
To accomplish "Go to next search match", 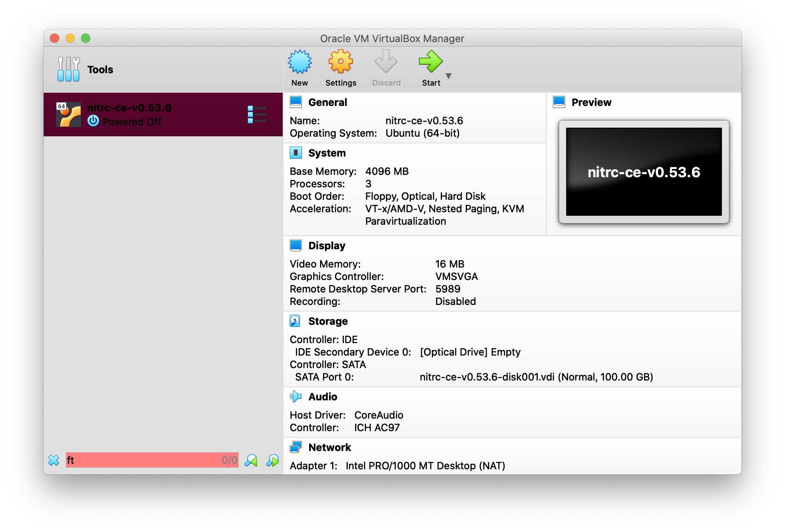I will [273, 460].
